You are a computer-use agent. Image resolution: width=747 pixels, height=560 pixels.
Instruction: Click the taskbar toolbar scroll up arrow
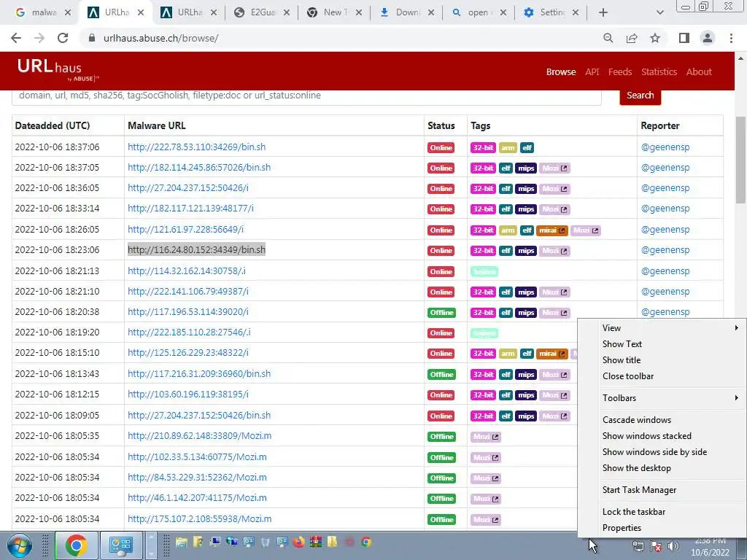pos(151,537)
